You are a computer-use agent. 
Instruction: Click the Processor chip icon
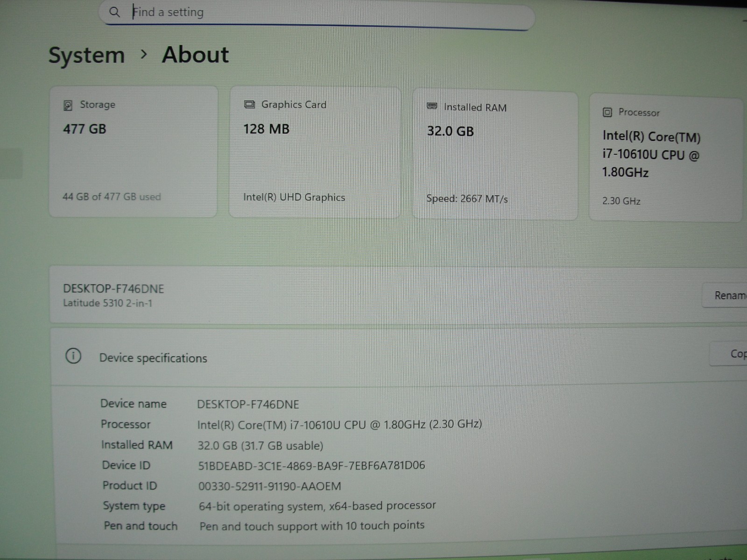pyautogui.click(x=607, y=112)
